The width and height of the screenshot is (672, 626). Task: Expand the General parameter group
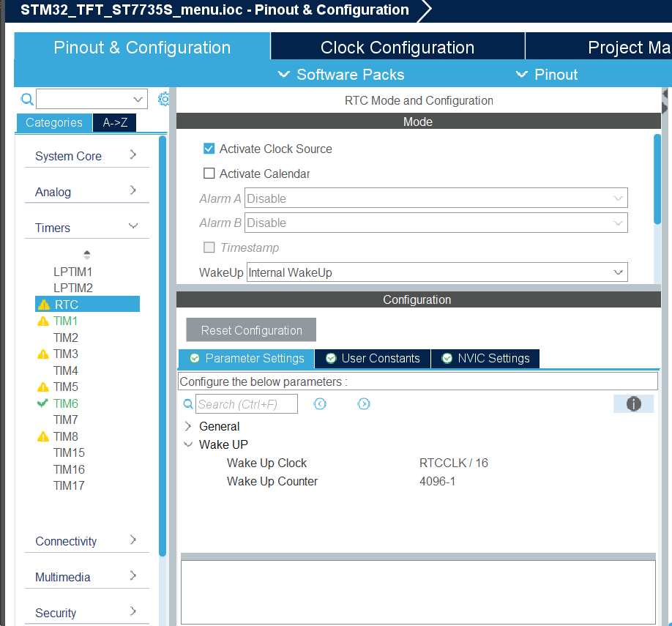point(187,426)
